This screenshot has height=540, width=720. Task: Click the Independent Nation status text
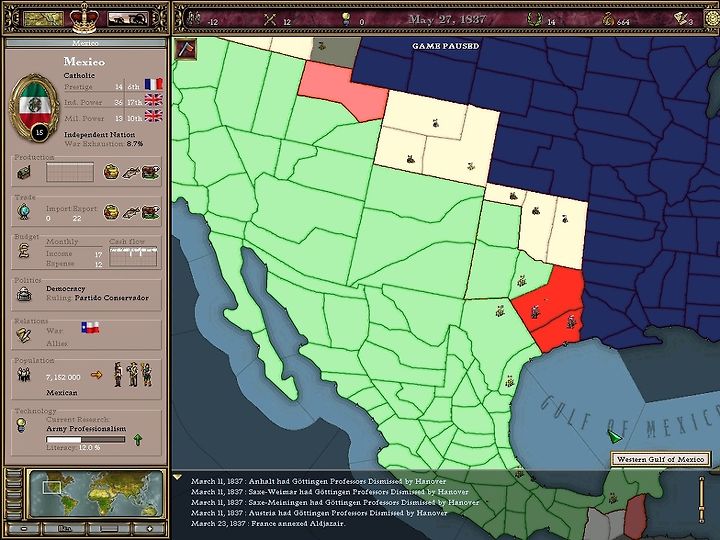(x=100, y=135)
